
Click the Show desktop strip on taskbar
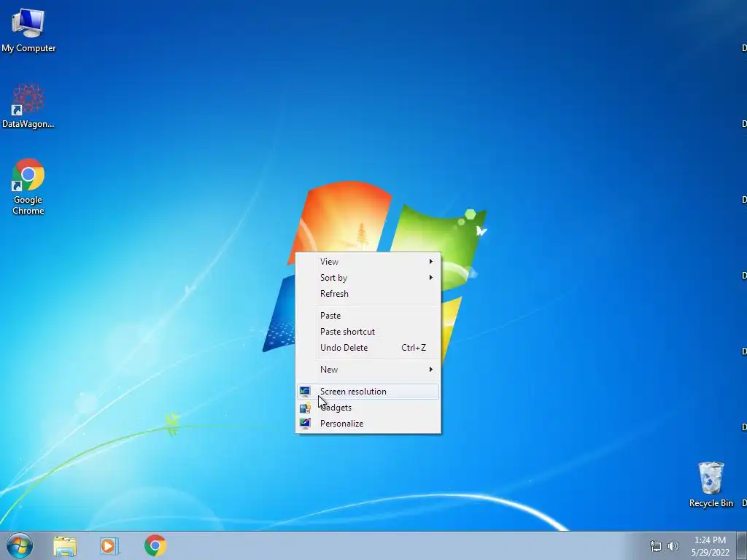click(x=742, y=545)
